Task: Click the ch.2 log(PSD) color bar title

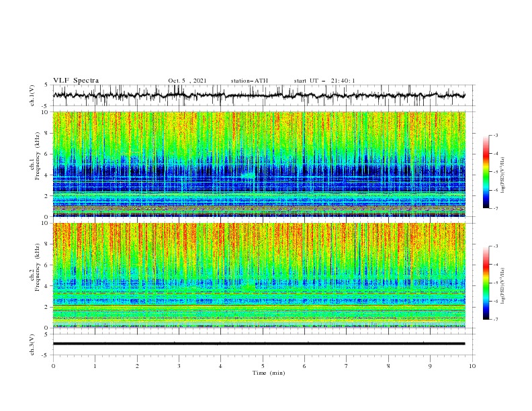Action: click(502, 286)
